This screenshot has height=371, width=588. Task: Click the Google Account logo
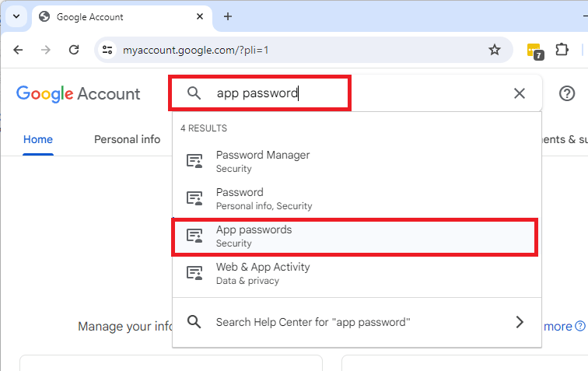tap(78, 94)
